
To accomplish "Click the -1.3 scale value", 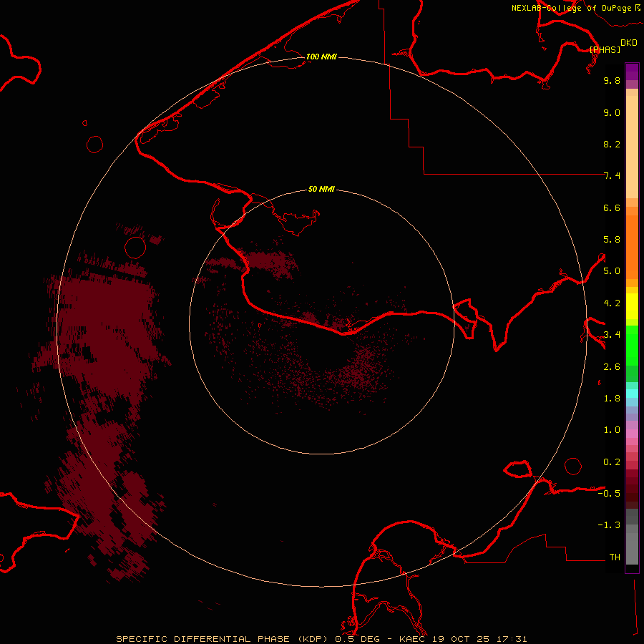I will click(609, 525).
